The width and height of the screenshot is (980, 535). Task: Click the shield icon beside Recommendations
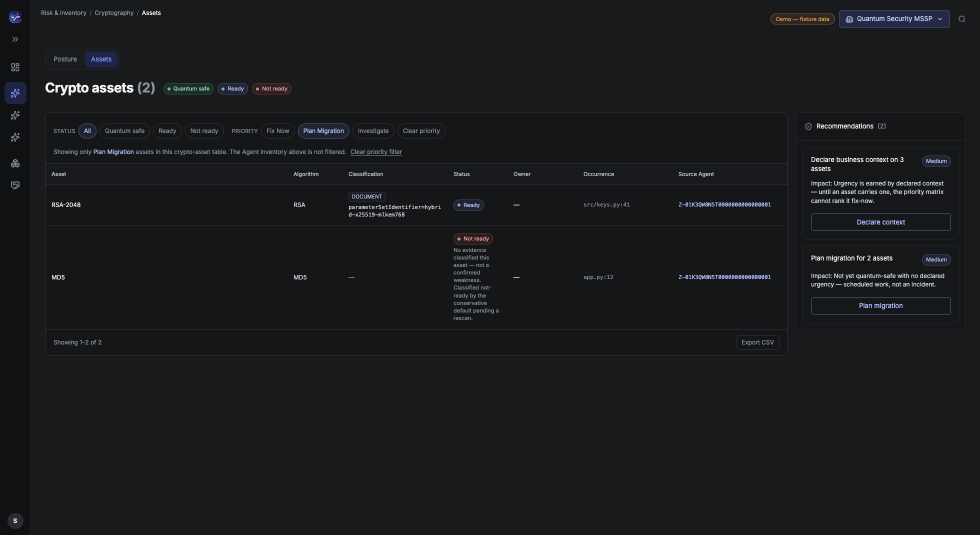[x=808, y=126]
